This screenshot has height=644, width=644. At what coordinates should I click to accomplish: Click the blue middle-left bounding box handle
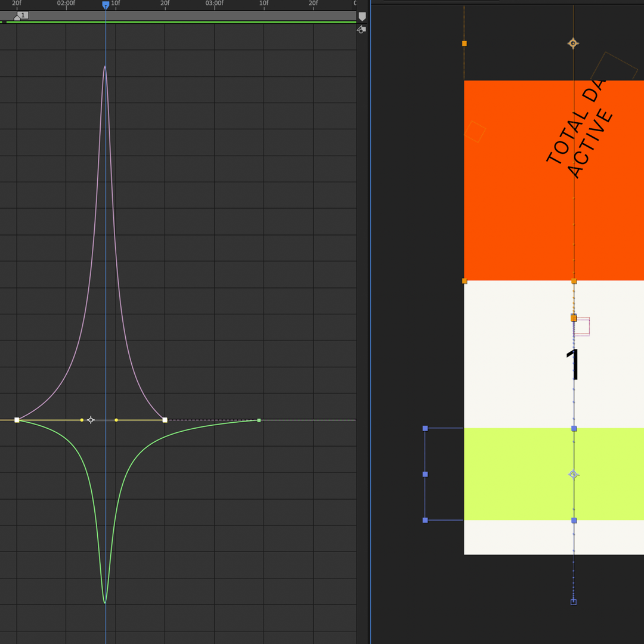425,475
